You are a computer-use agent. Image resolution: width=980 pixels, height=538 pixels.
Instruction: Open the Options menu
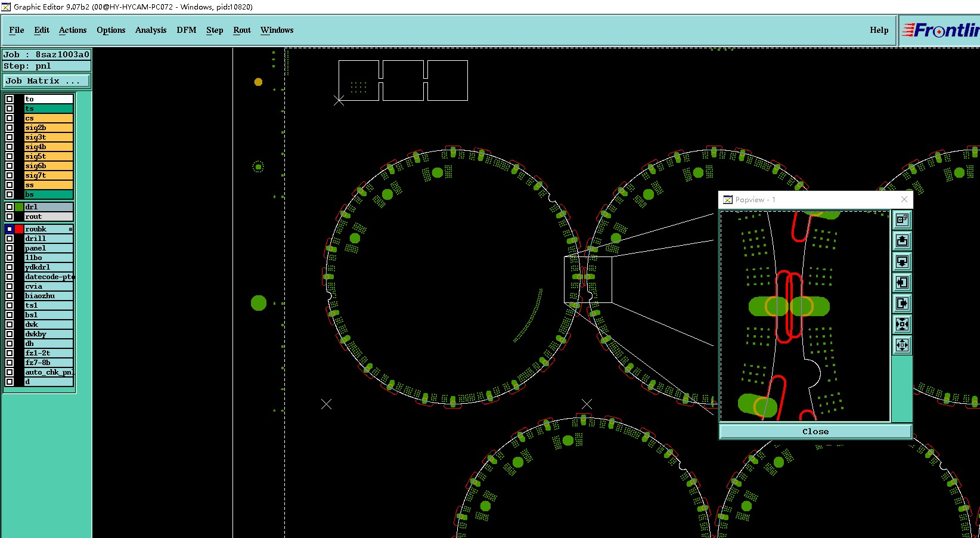tap(111, 30)
